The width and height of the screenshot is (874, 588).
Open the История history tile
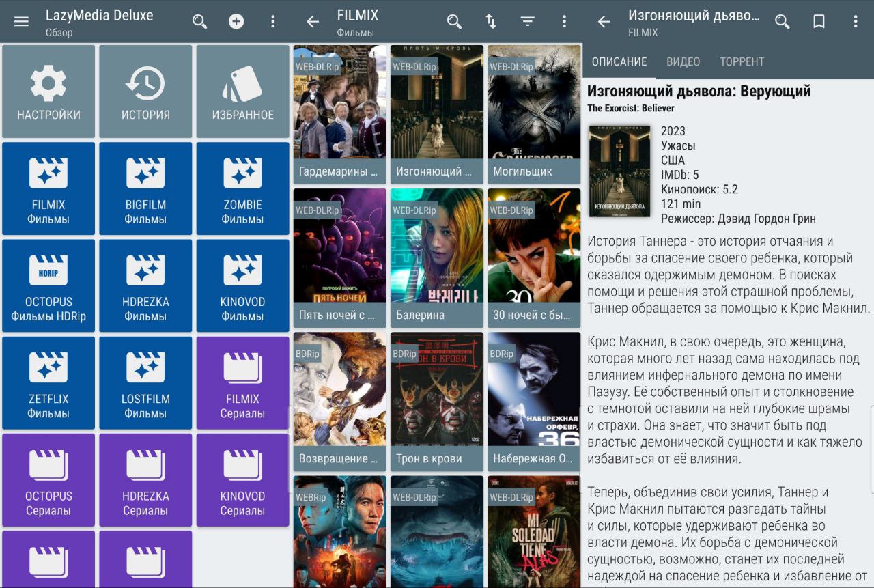point(145,92)
